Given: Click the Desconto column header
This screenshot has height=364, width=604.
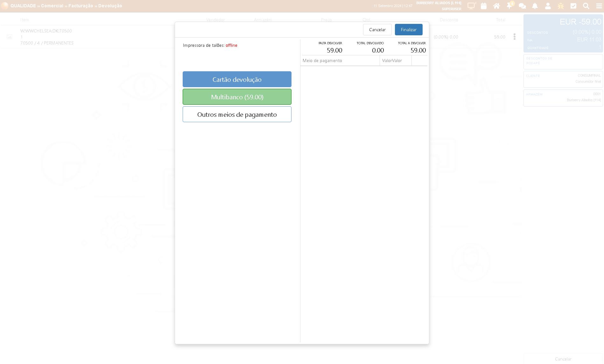Looking at the screenshot, I should click(449, 20).
